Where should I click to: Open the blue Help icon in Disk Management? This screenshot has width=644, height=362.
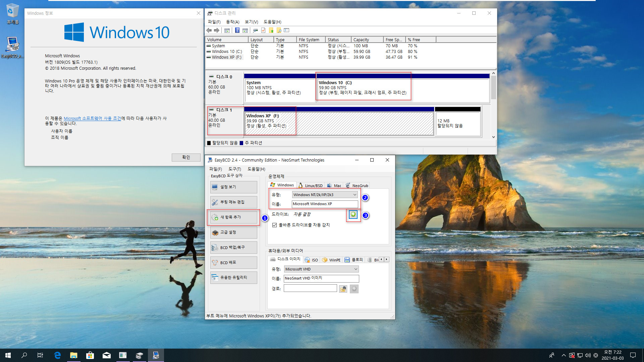(237, 31)
